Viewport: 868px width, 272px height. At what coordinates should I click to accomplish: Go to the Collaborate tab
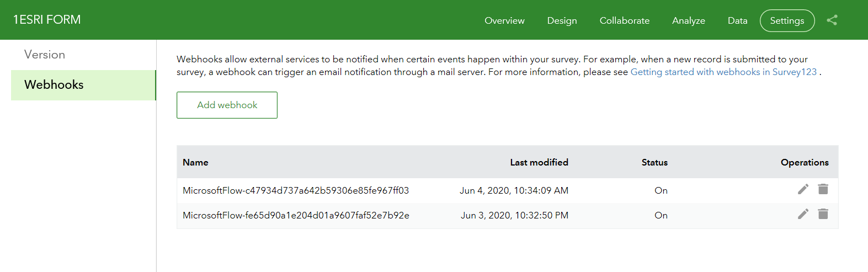[x=624, y=20]
